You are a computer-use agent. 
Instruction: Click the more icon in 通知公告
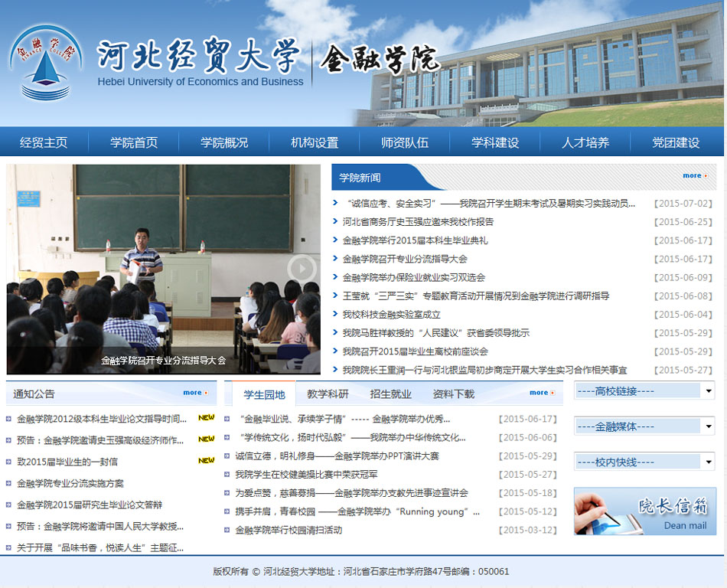coord(195,393)
